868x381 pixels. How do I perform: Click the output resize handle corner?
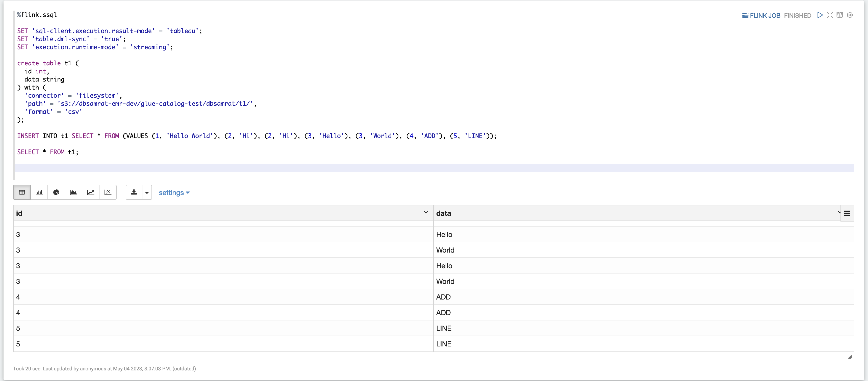coord(850,358)
